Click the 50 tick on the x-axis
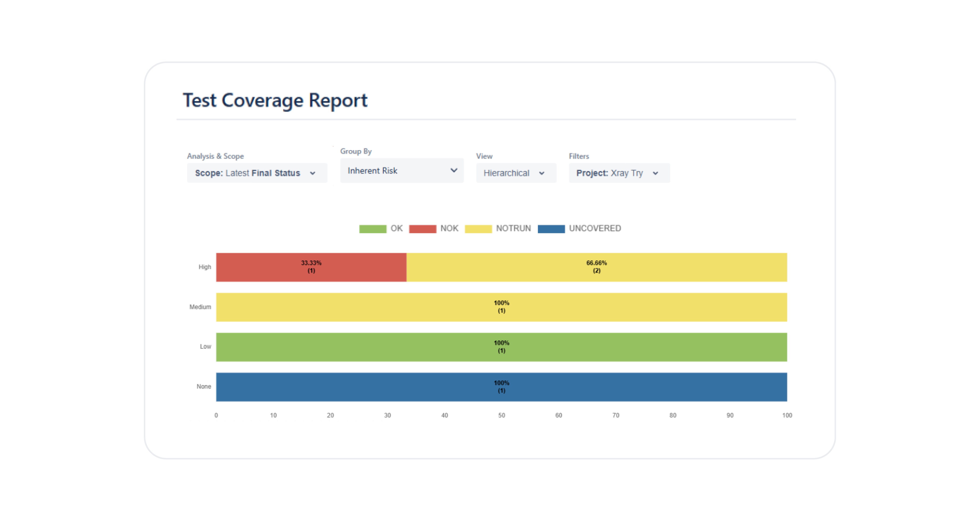Screen dimensions: 980x521 501,416
